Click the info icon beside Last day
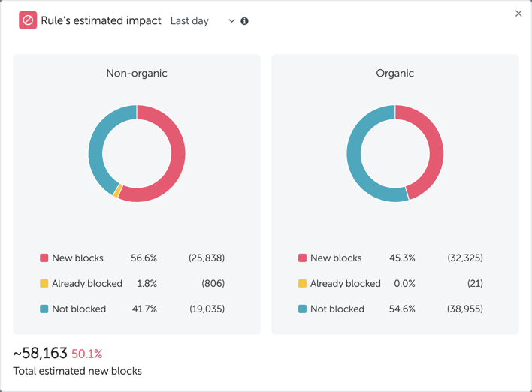This screenshot has height=392, width=532. pos(244,21)
